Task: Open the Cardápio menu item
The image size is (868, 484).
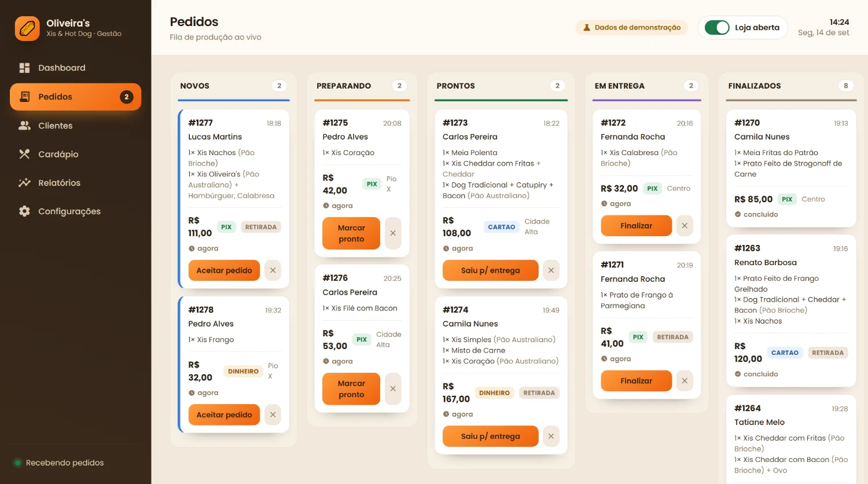Action: point(76,154)
